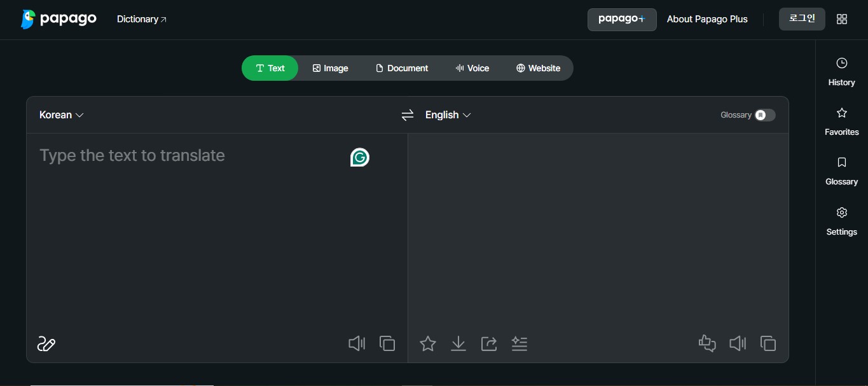Swap source and target languages icon
This screenshot has height=386, width=868.
point(408,115)
